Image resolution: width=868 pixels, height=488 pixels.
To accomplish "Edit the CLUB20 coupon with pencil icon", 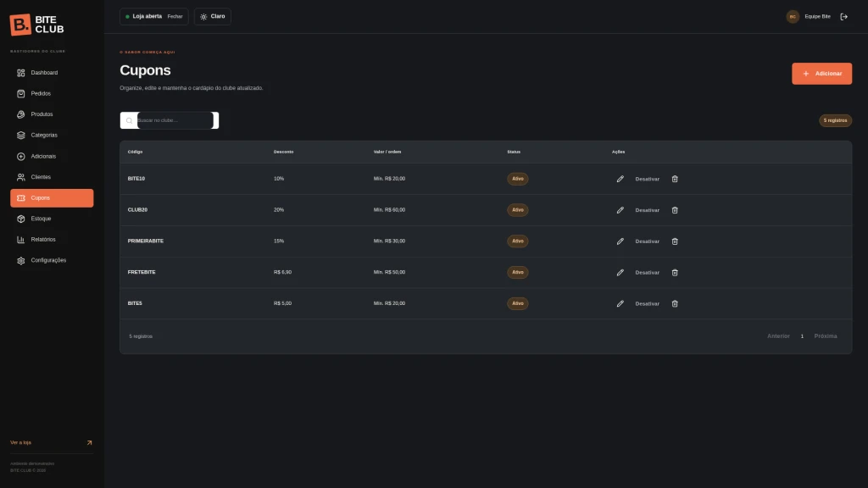I will pos(620,210).
